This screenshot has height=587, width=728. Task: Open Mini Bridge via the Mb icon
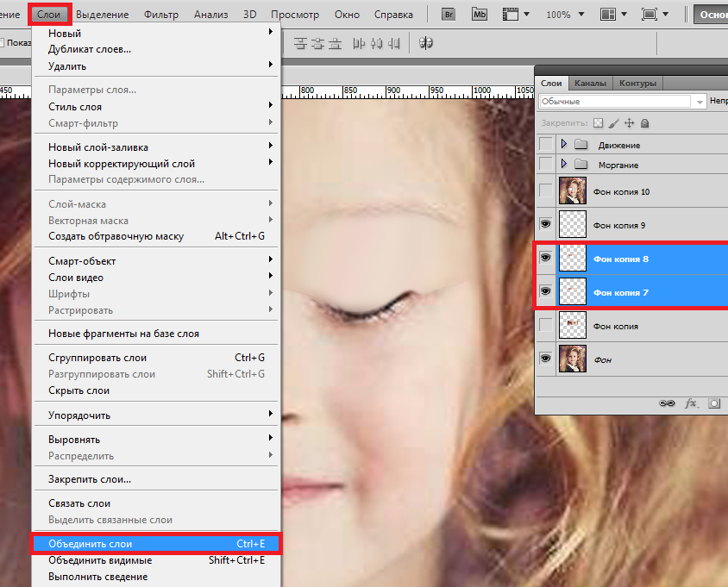479,15
